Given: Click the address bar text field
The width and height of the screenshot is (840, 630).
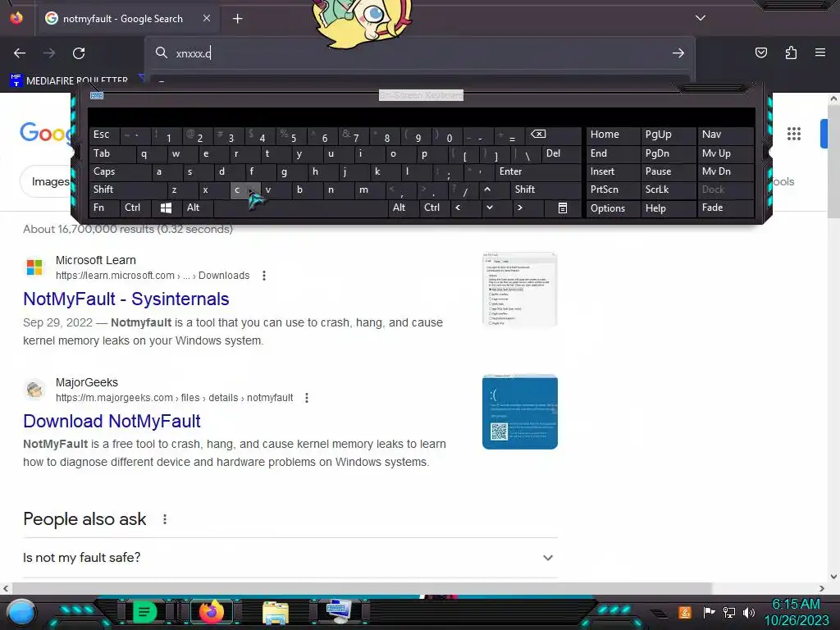Looking at the screenshot, I should [x=418, y=53].
